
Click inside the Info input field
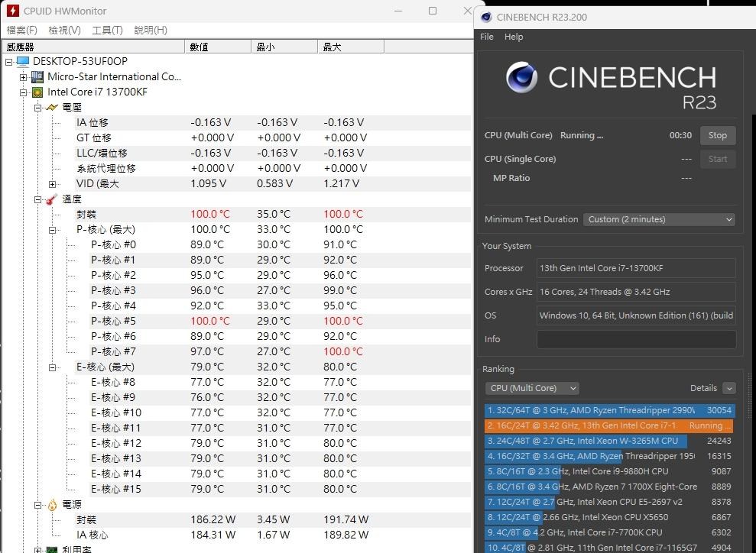tap(635, 338)
